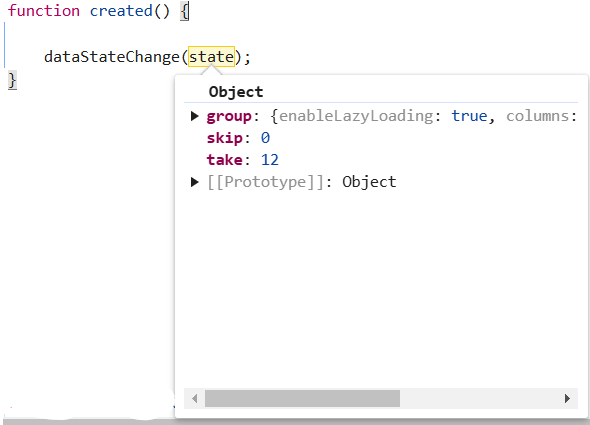
Task: Click the take value 12
Action: click(x=270, y=160)
